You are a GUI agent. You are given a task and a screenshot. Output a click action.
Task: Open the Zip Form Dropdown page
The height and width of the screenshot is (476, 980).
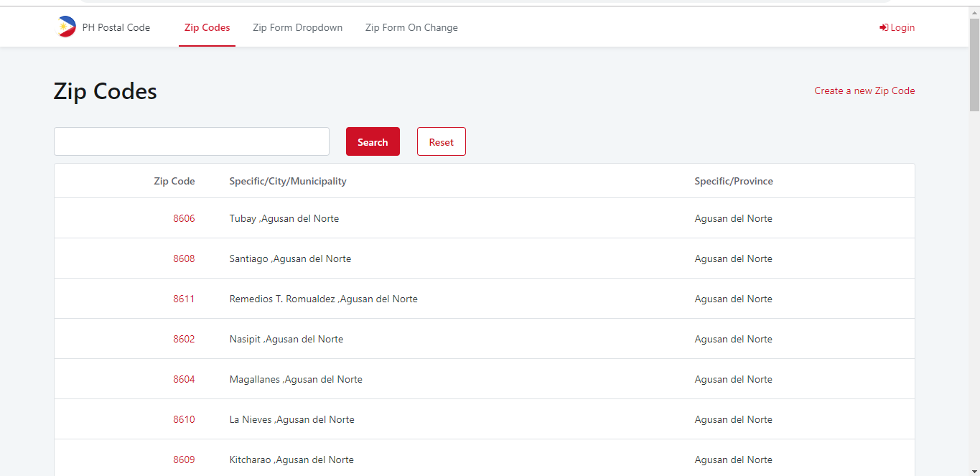pos(298,28)
